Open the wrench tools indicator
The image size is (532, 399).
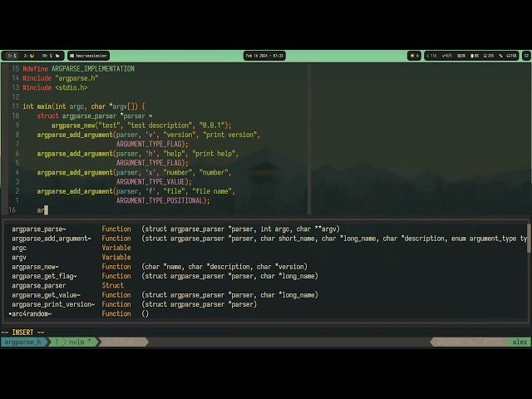click(x=500, y=56)
